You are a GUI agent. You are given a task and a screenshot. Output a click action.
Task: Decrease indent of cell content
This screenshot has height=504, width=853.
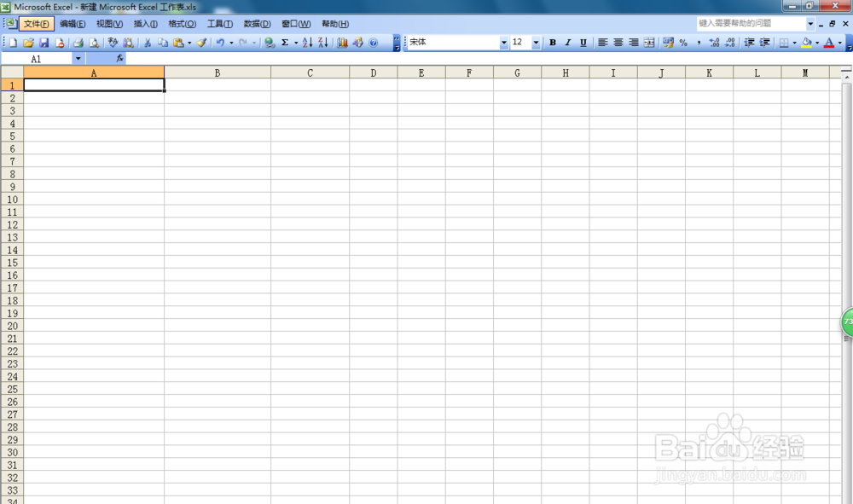click(x=749, y=43)
